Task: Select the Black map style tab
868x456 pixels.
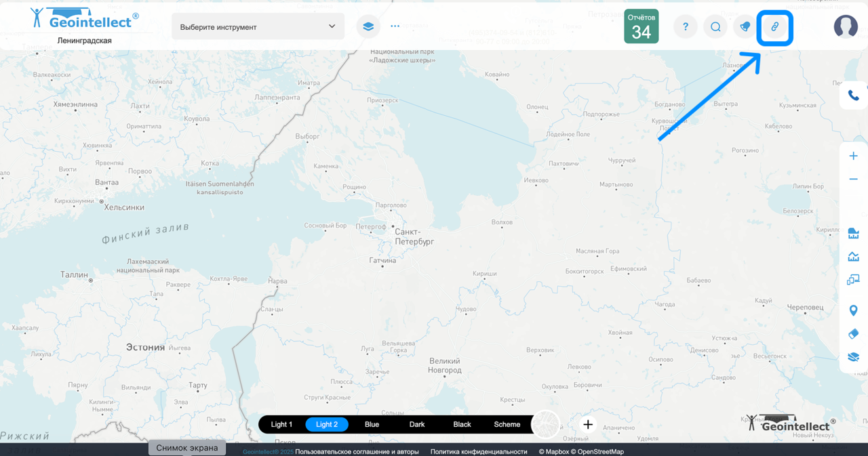Action: point(462,425)
